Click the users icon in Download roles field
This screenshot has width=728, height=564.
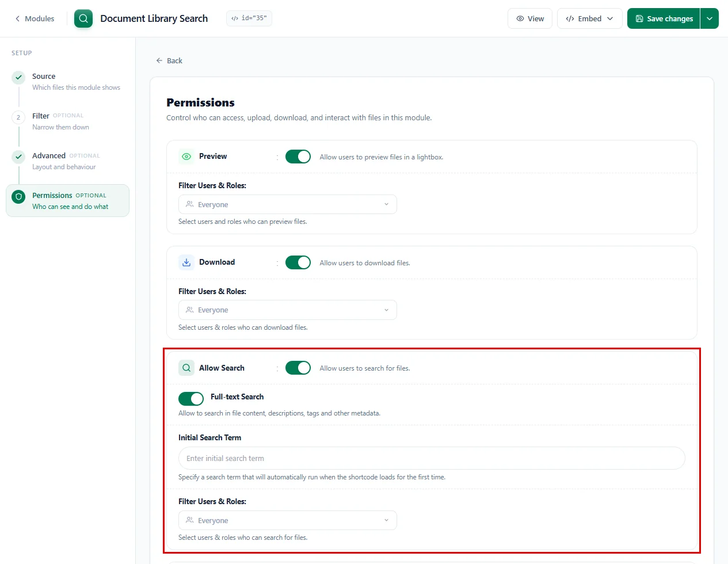point(189,310)
